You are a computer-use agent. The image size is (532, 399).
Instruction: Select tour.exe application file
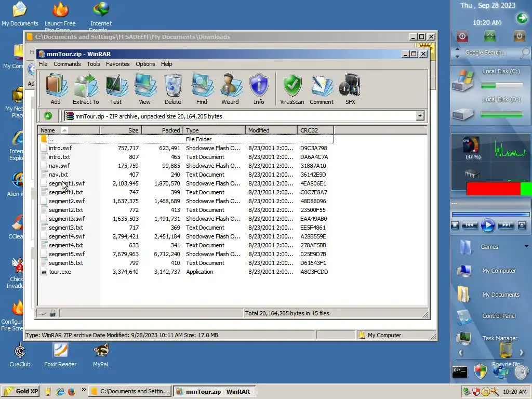click(x=186, y=271)
